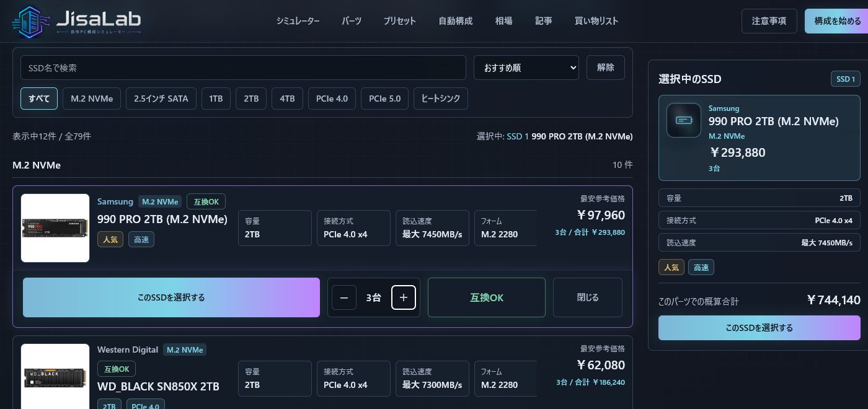The height and width of the screenshot is (409, 868).
Task: Click the 解除 reset button
Action: 606,68
